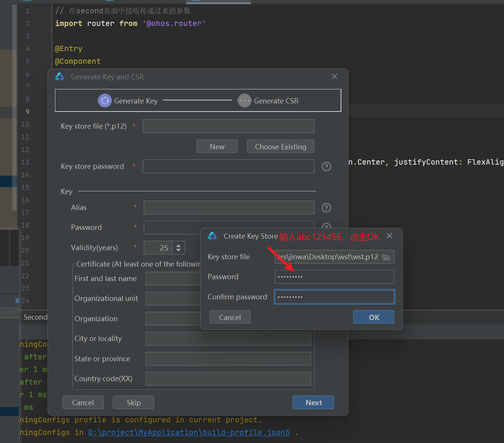Click the Organizational unit input field
The height and width of the screenshot is (443, 504).
(173, 299)
